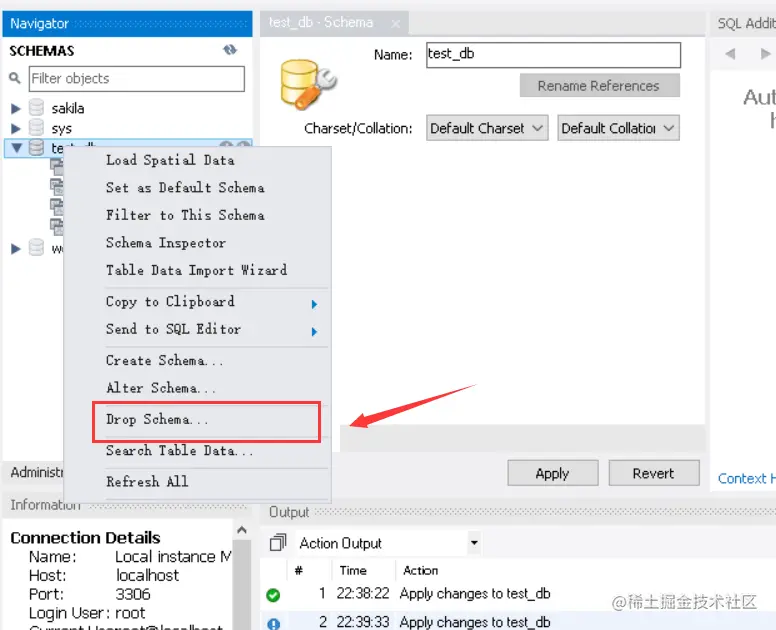Close the test_db - Schema tab
Viewport: 776px width, 630px height.
(x=395, y=23)
